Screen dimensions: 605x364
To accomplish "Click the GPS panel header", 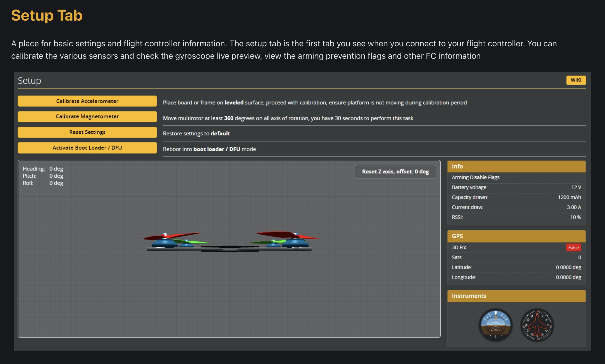I will click(x=516, y=236).
